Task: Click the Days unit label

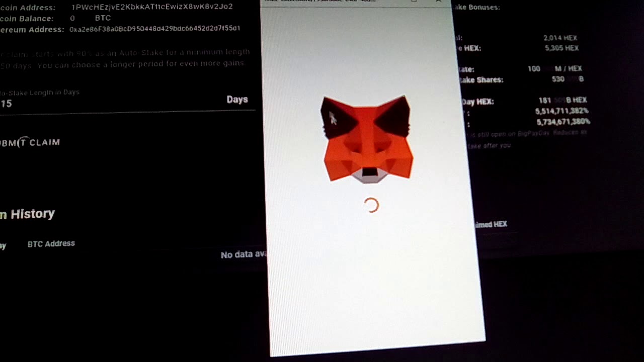Action: (x=237, y=100)
